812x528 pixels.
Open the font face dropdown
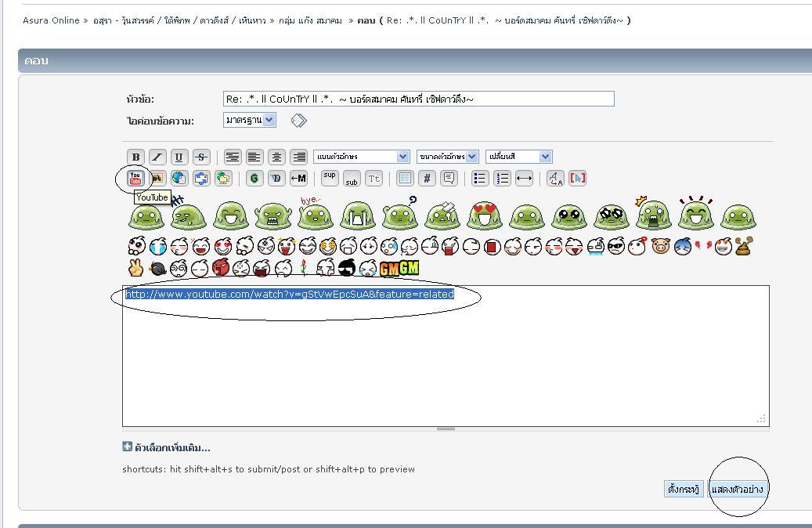point(362,157)
